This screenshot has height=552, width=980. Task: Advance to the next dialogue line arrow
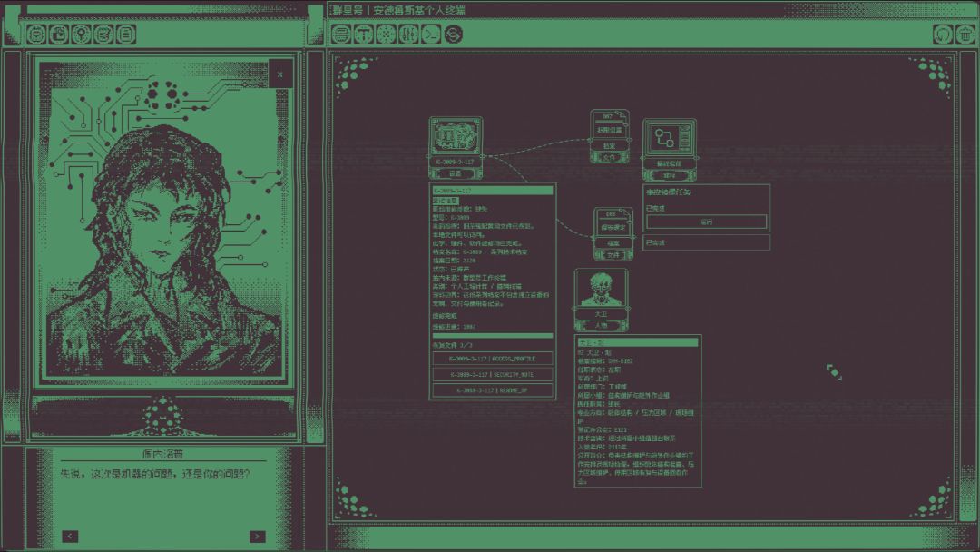(258, 537)
